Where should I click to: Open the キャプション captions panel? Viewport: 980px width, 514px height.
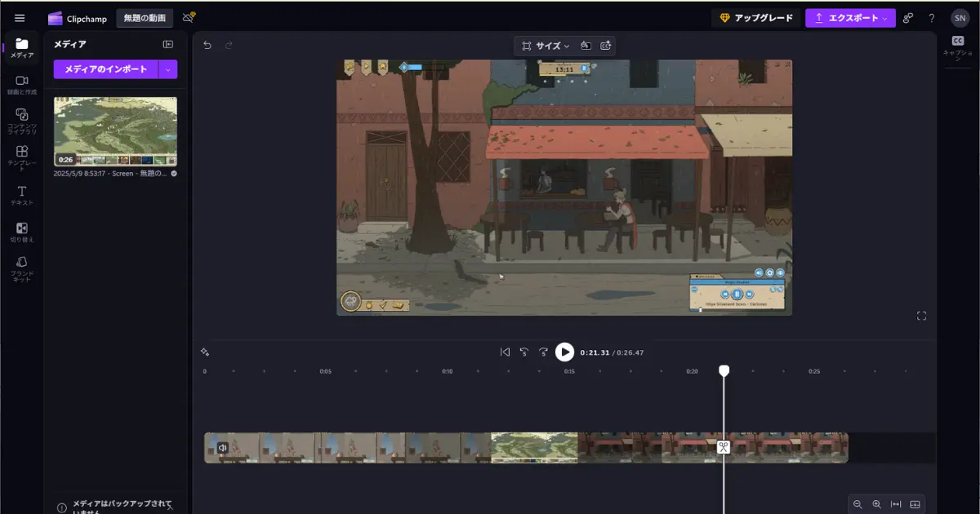click(958, 48)
